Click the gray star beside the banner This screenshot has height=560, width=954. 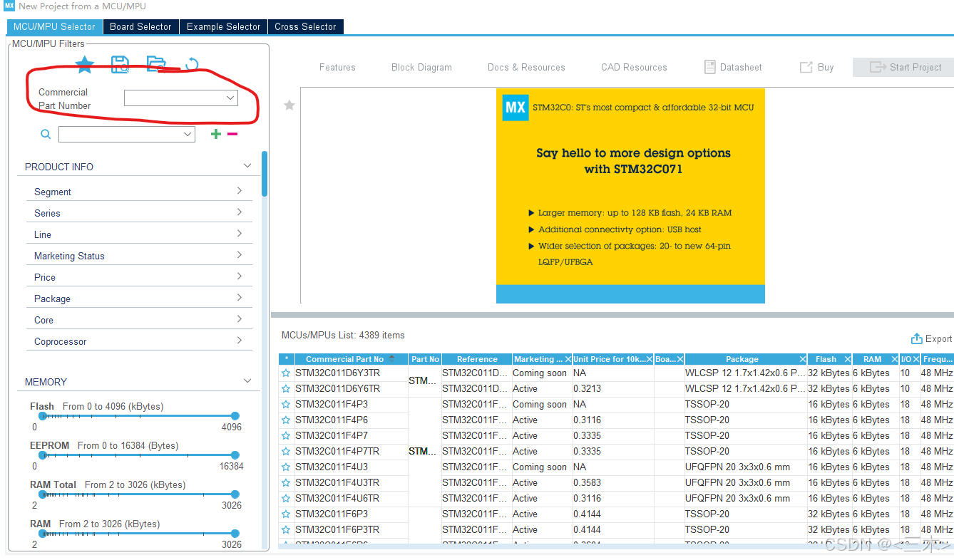coord(289,105)
